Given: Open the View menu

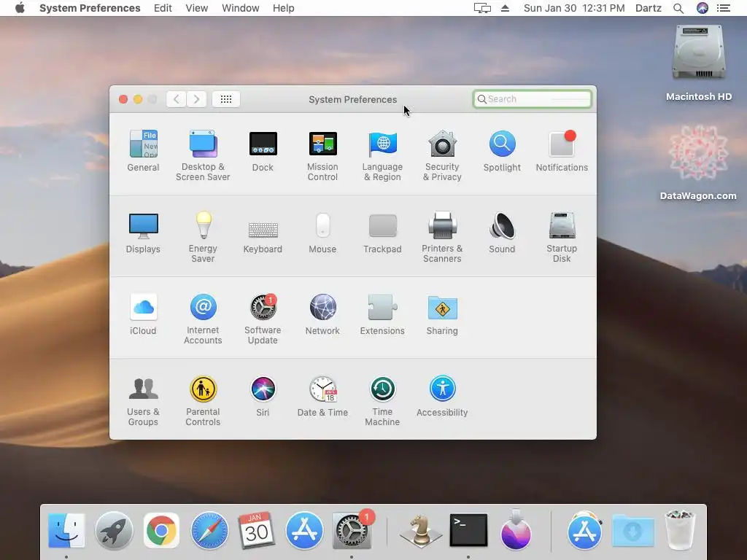Looking at the screenshot, I should (x=197, y=8).
